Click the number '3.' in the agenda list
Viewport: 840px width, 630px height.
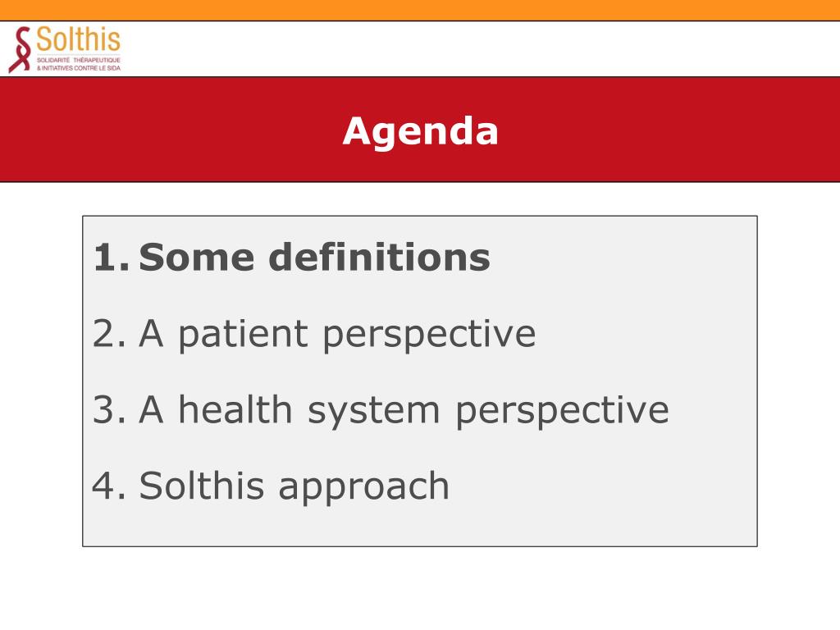tap(110, 410)
